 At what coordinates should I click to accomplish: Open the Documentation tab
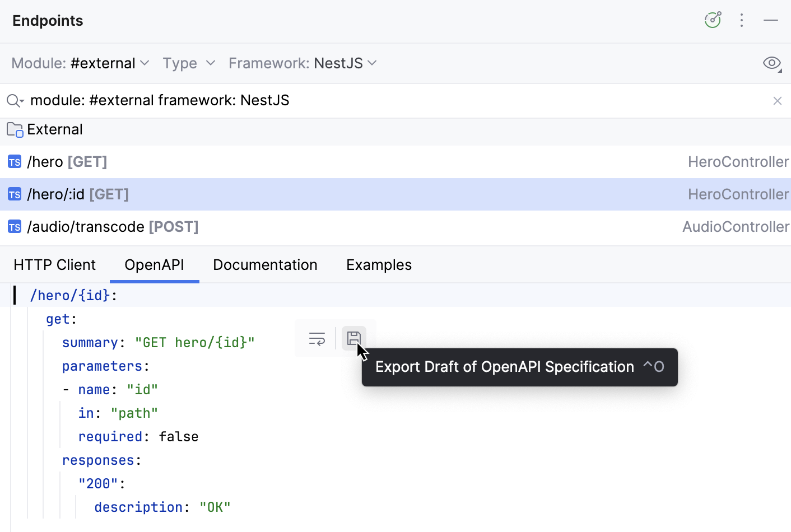pyautogui.click(x=265, y=264)
